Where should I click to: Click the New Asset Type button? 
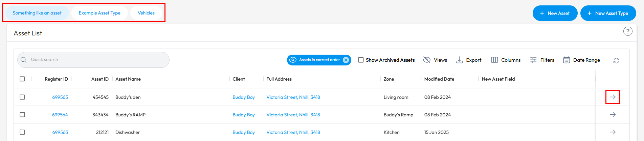(608, 13)
